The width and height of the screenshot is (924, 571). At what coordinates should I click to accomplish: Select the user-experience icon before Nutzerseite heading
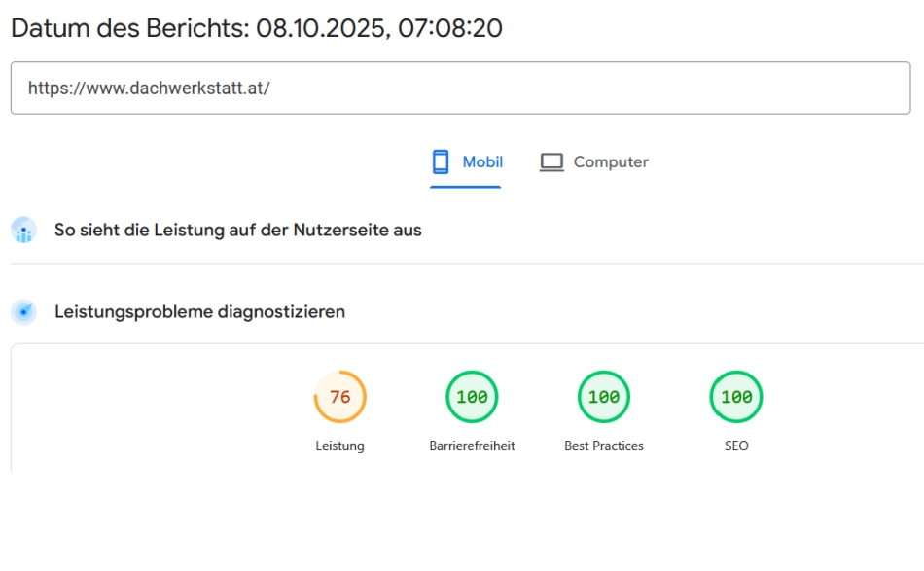point(21,230)
